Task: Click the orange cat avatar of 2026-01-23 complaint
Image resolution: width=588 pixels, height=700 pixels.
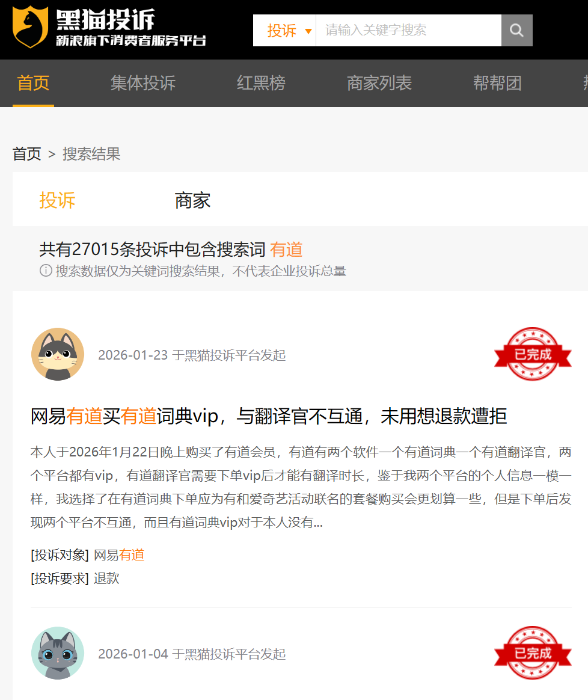Action: [58, 354]
